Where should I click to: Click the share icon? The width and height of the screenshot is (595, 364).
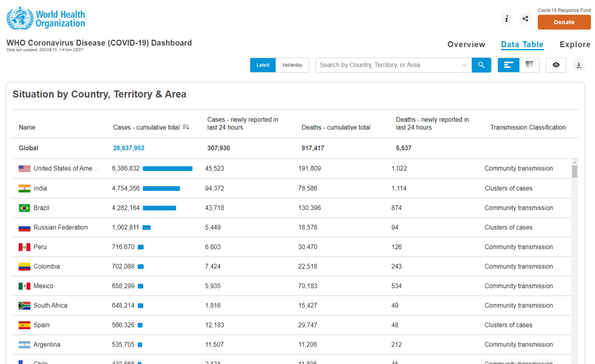point(525,19)
